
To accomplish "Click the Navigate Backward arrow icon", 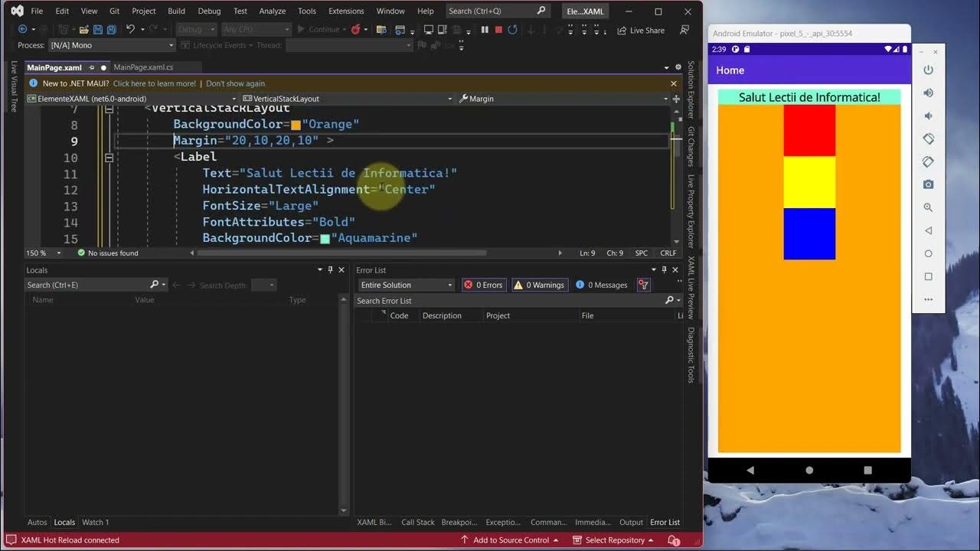I will [22, 30].
